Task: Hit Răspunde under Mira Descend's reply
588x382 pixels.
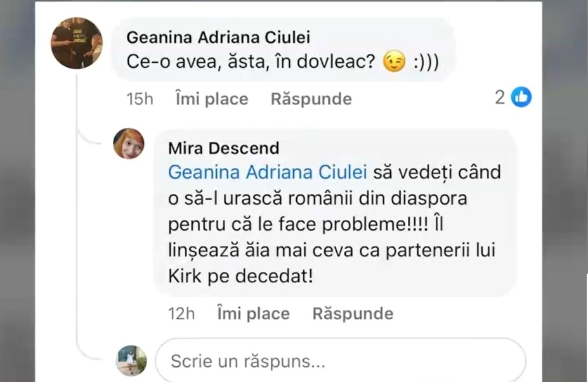Action: pos(353,314)
